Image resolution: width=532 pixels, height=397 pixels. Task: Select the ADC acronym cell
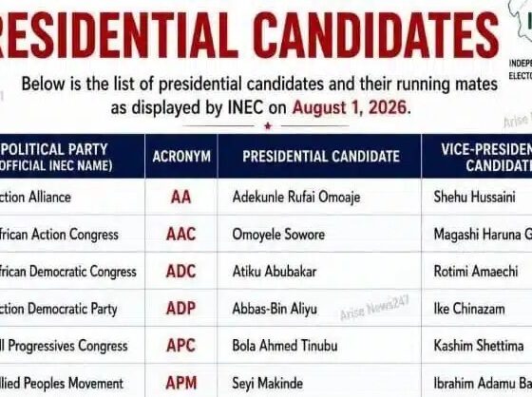tap(181, 272)
